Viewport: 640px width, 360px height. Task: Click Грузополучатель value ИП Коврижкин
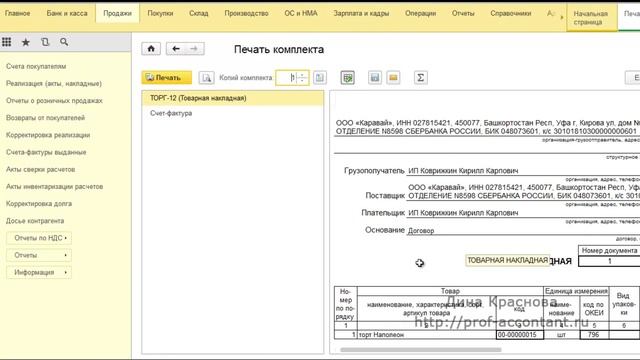tap(463, 171)
